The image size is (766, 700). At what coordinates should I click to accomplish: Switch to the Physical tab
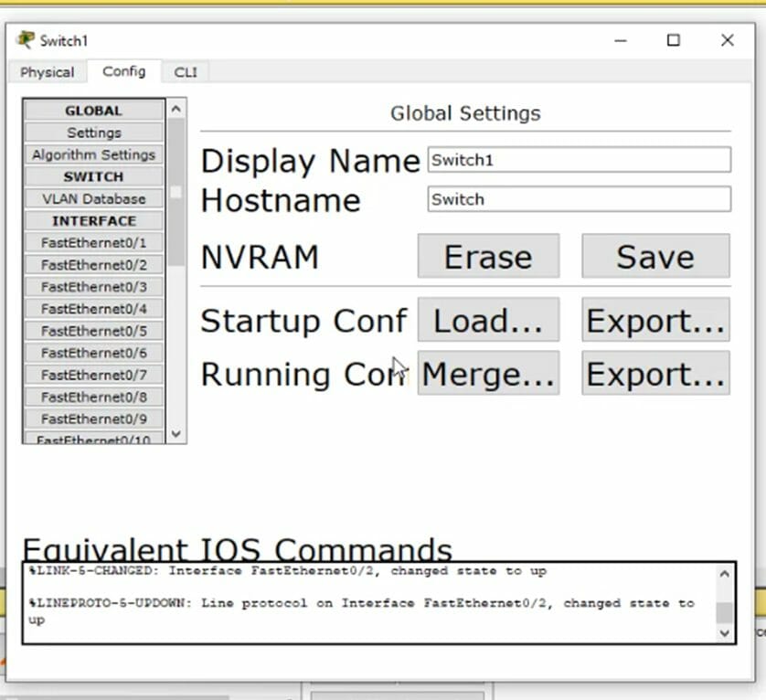click(x=47, y=71)
